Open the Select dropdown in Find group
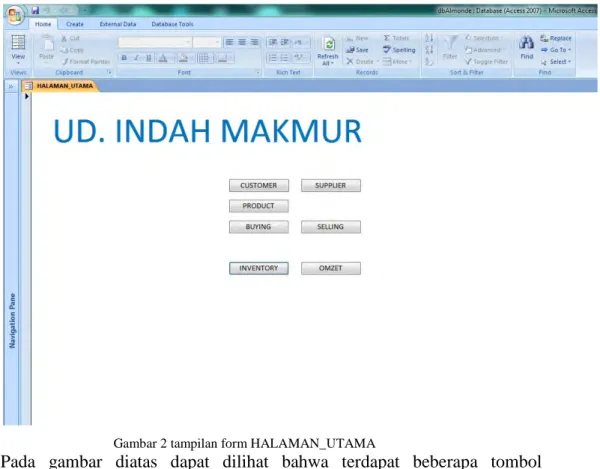Viewport: 600px width, 469px height. tap(556, 62)
